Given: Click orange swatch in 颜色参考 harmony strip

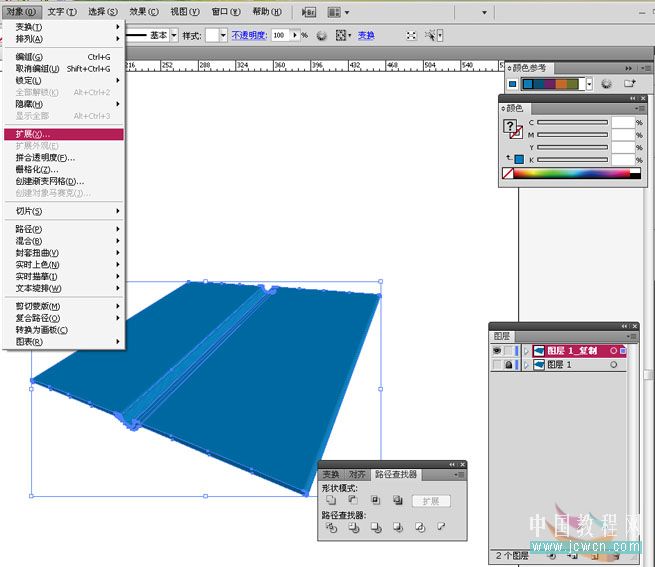Looking at the screenshot, I should [561, 84].
